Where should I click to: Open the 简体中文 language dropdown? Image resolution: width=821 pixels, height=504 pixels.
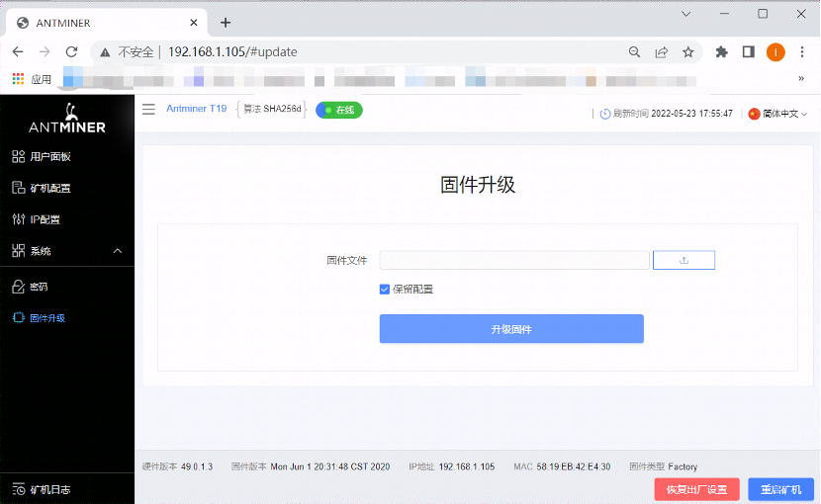coord(778,114)
